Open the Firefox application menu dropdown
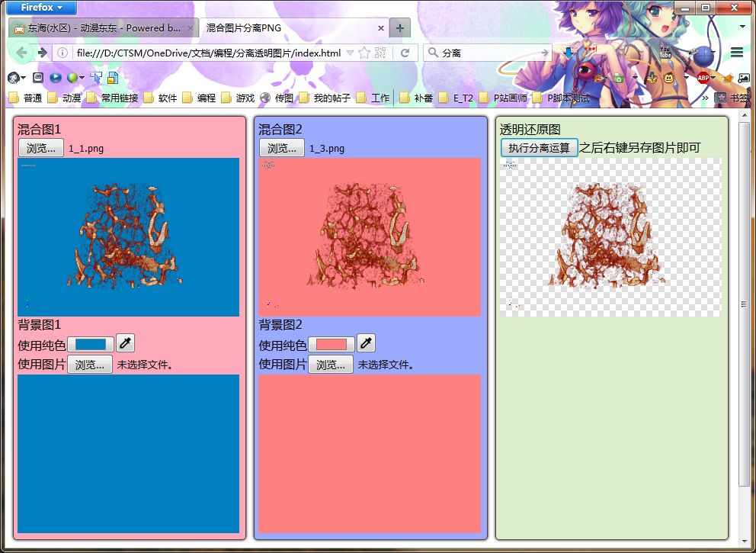Screen dimensions: 756x553 (x=41, y=7)
